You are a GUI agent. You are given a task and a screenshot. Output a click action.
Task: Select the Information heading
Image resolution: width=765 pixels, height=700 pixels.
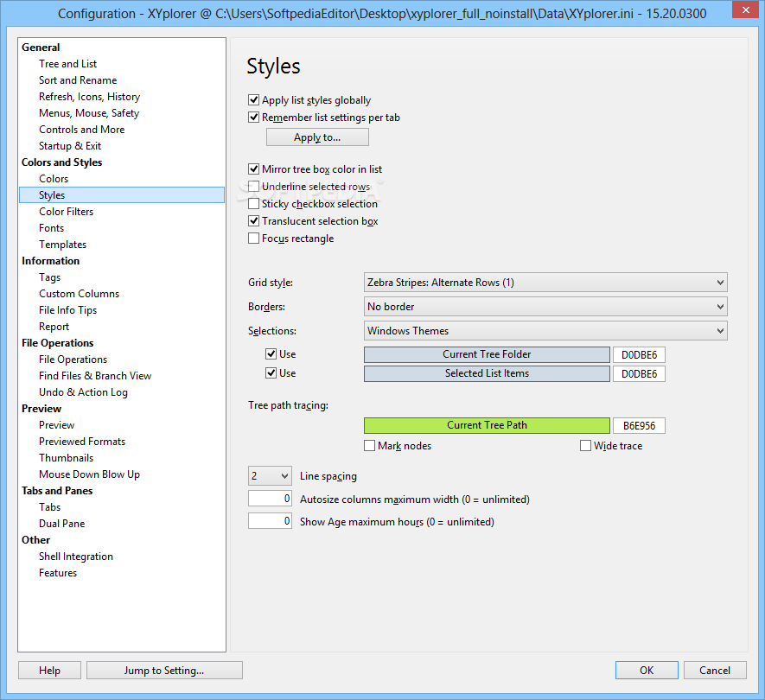(x=51, y=261)
